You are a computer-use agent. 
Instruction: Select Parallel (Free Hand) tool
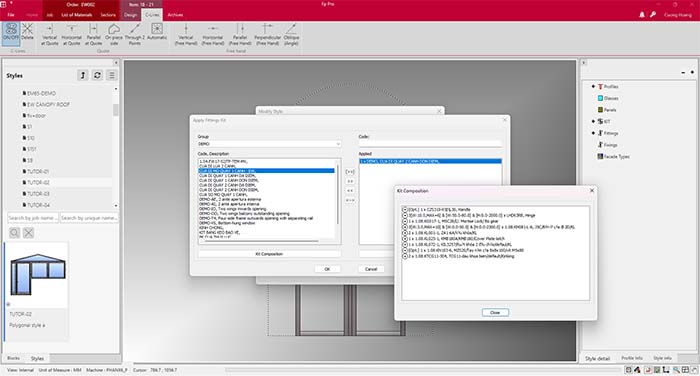240,34
